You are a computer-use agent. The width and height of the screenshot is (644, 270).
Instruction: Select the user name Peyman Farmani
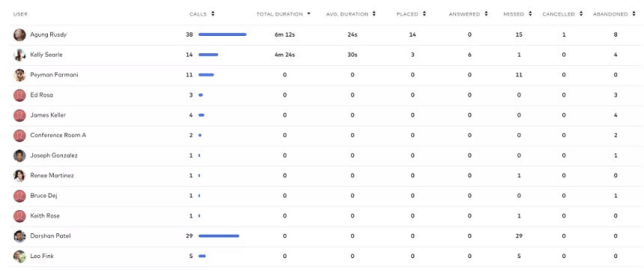(54, 75)
